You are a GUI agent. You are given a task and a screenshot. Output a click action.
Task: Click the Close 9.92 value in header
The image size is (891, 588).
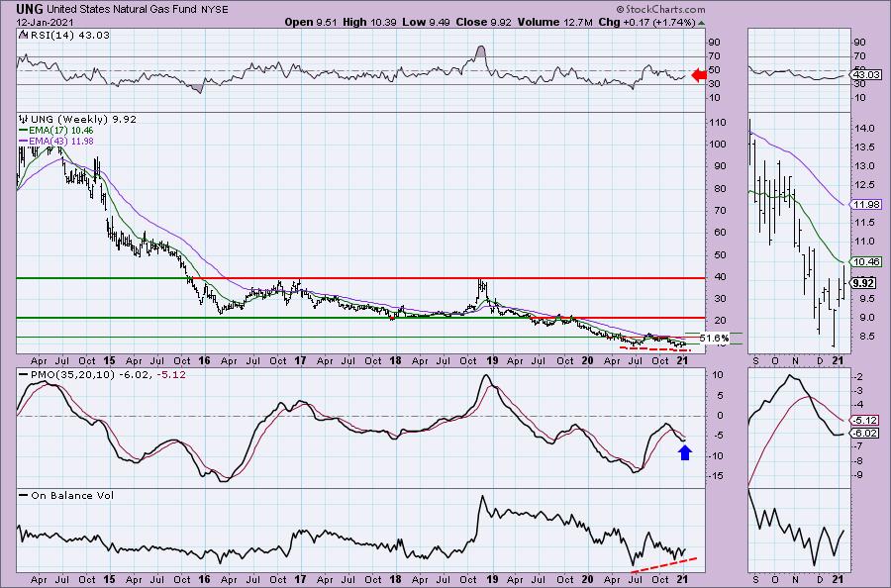(483, 22)
